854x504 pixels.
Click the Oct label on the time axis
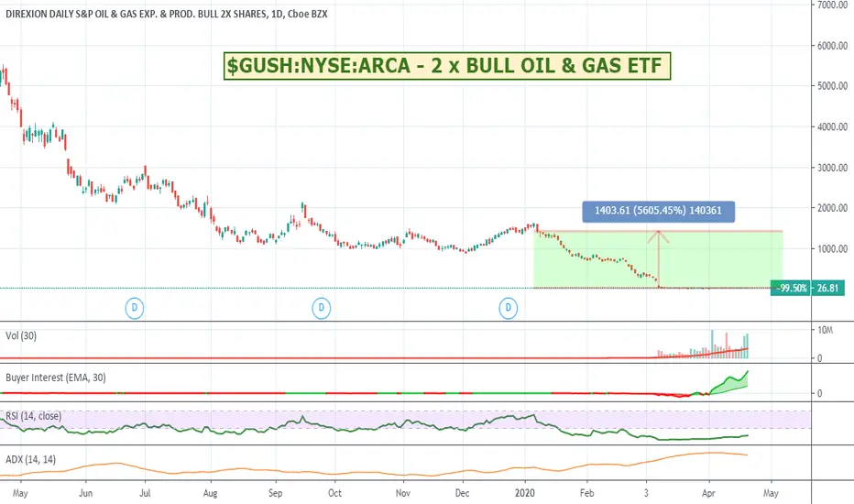click(334, 493)
